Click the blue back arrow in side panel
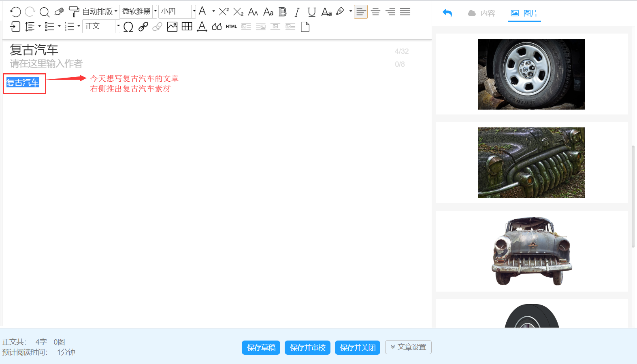The height and width of the screenshot is (364, 637). 447,13
